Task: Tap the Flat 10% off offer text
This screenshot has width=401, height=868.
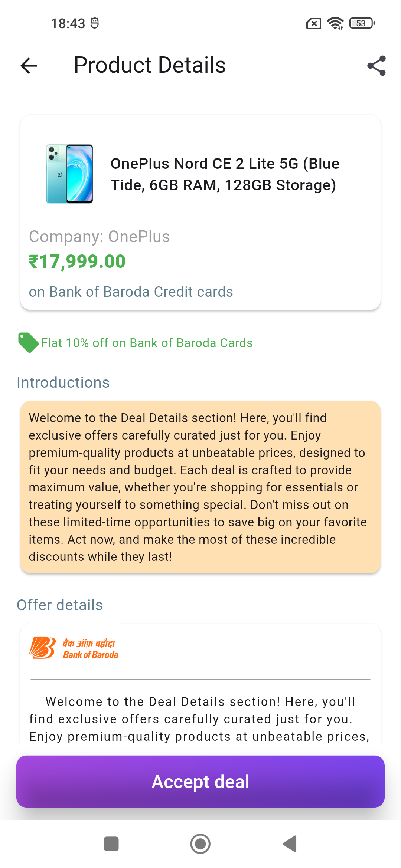Action: pos(147,343)
